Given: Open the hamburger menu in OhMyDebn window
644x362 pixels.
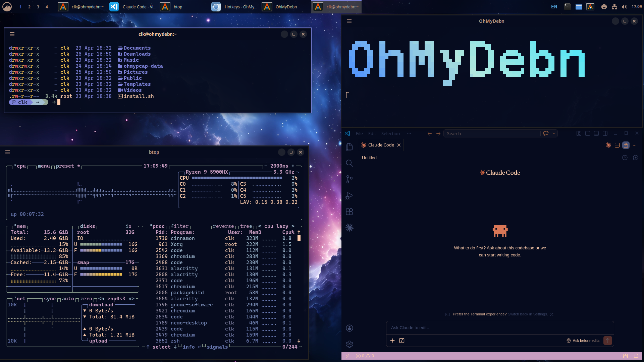Looking at the screenshot, I should (349, 21).
